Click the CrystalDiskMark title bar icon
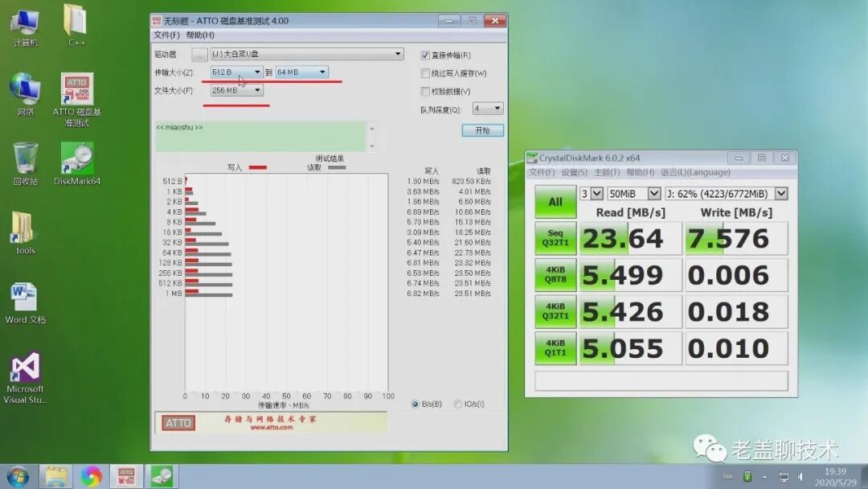 pyautogui.click(x=532, y=158)
